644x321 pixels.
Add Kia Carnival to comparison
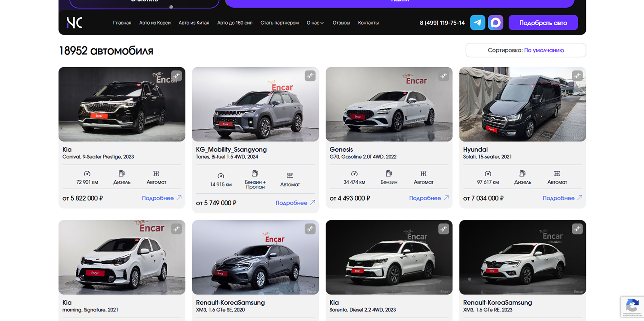click(177, 76)
